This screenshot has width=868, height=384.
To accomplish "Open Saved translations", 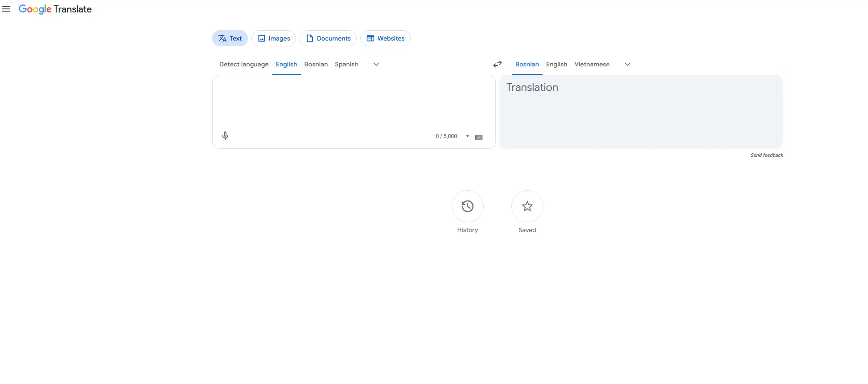I will 527,206.
